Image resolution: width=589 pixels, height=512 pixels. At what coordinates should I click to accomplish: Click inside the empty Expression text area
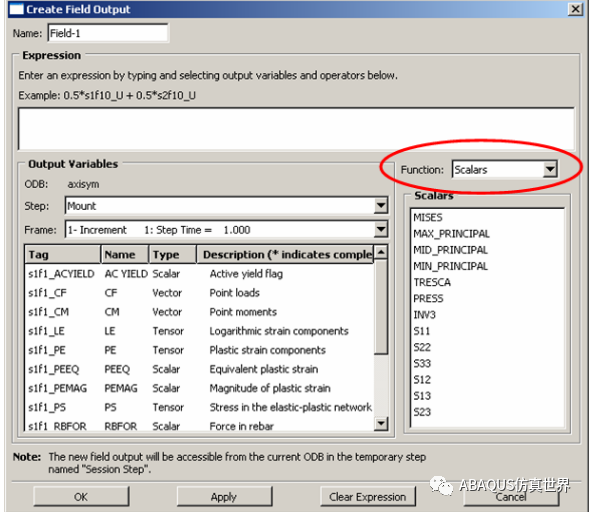click(296, 129)
